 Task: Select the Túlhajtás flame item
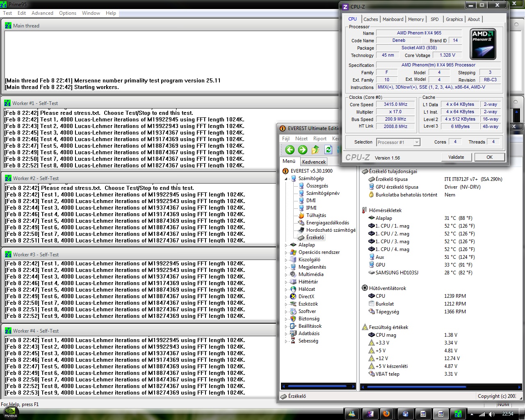pyautogui.click(x=316, y=215)
